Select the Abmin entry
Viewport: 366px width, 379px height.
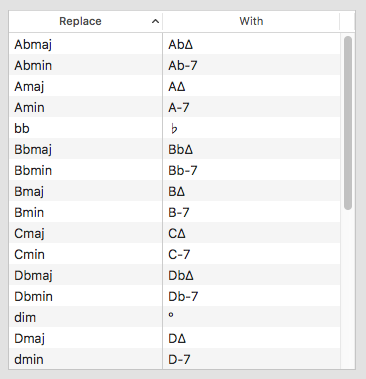[x=33, y=65]
